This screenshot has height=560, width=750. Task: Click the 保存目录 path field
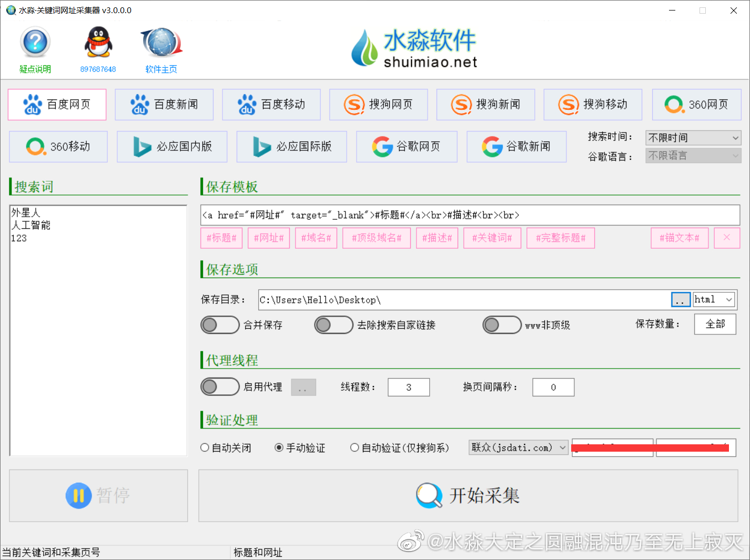click(465, 300)
